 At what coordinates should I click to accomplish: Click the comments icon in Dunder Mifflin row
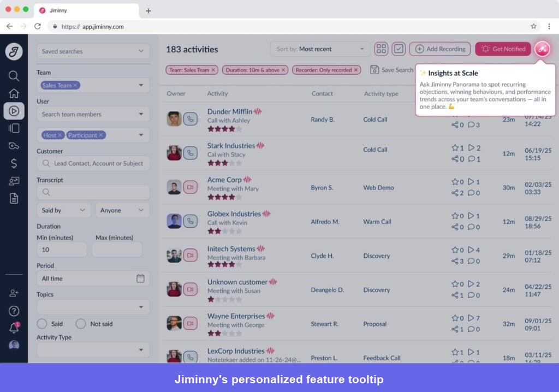coord(471,125)
